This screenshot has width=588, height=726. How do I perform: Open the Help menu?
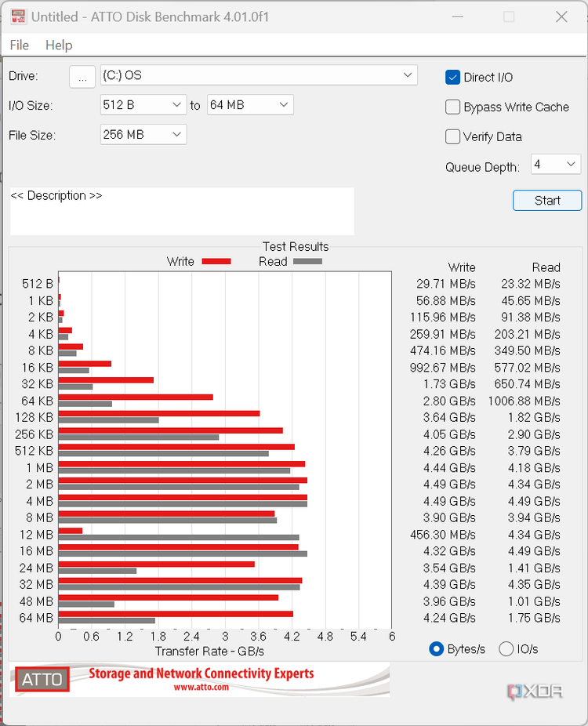pyautogui.click(x=59, y=45)
